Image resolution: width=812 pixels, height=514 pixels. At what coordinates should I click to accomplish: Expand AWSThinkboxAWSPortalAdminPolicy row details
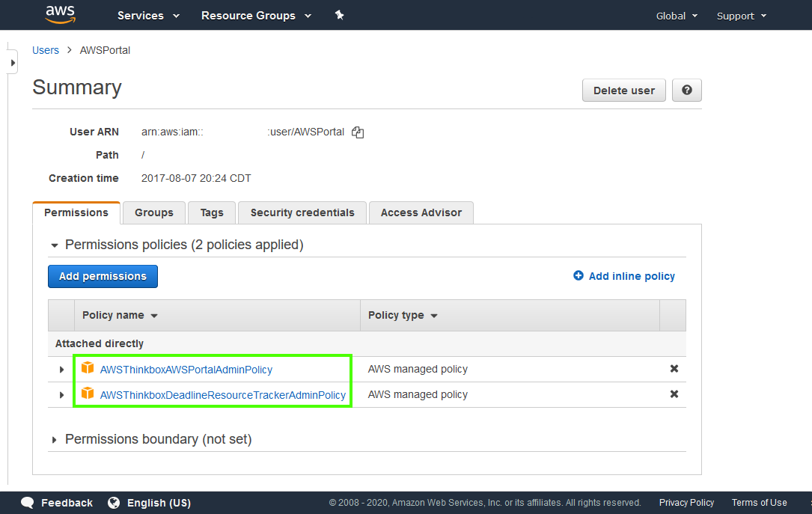61,370
